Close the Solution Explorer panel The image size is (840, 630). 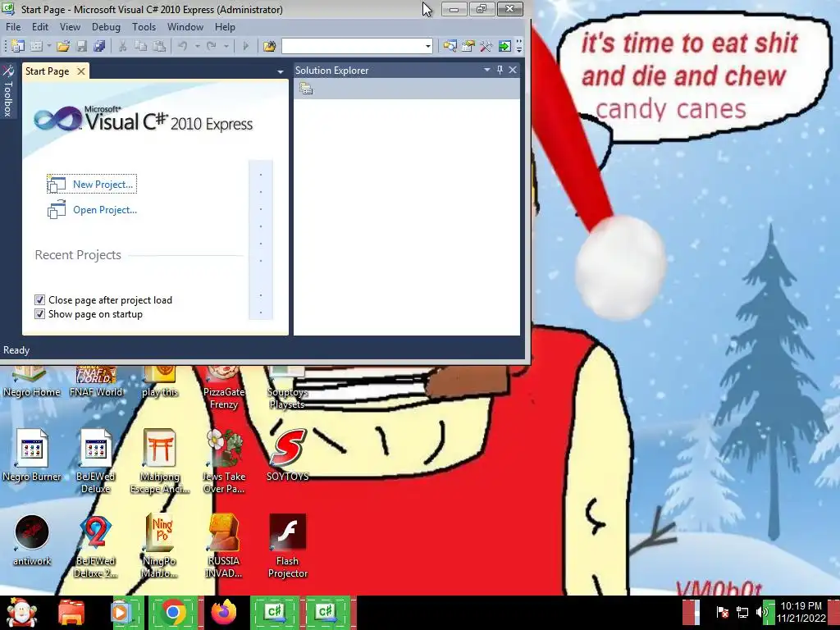click(513, 70)
